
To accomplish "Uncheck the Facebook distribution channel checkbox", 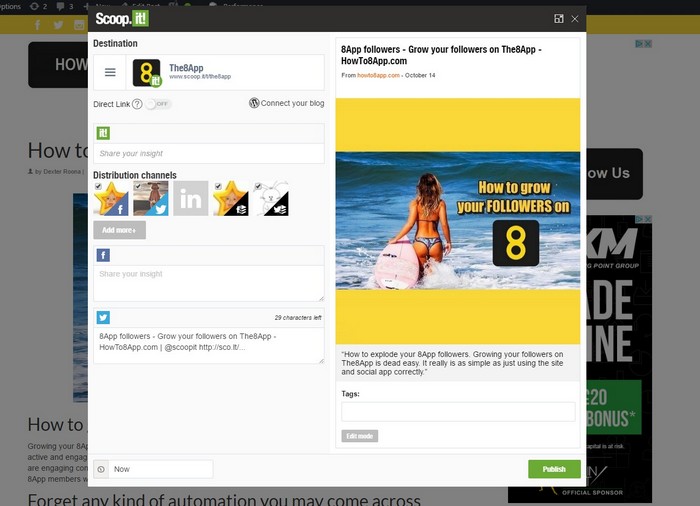I will click(x=98, y=186).
